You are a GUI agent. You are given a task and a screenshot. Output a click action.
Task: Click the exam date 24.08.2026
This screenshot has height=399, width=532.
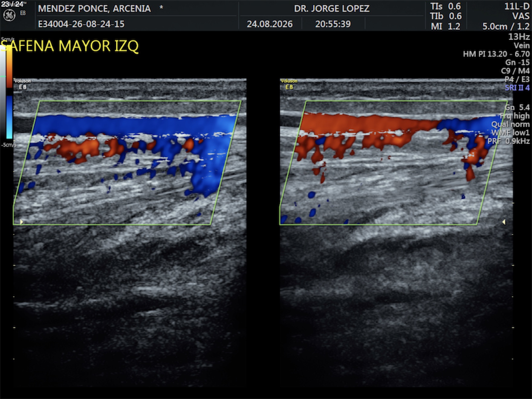(x=270, y=24)
